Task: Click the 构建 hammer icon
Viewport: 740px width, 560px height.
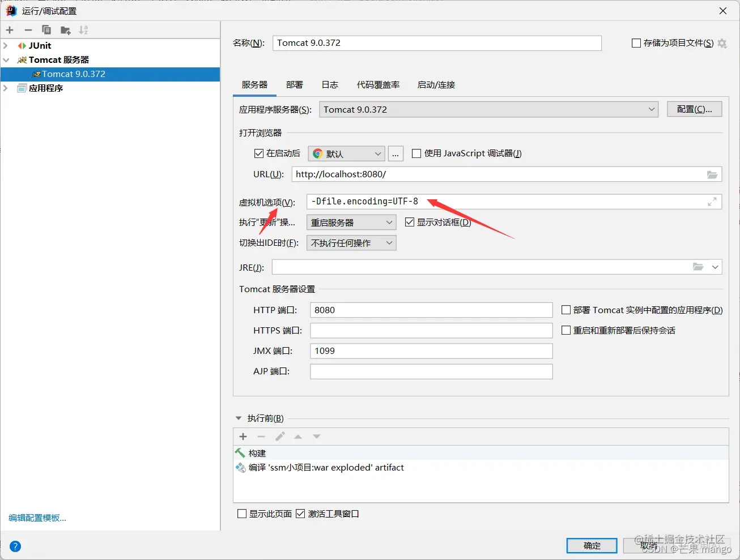Action: [240, 453]
